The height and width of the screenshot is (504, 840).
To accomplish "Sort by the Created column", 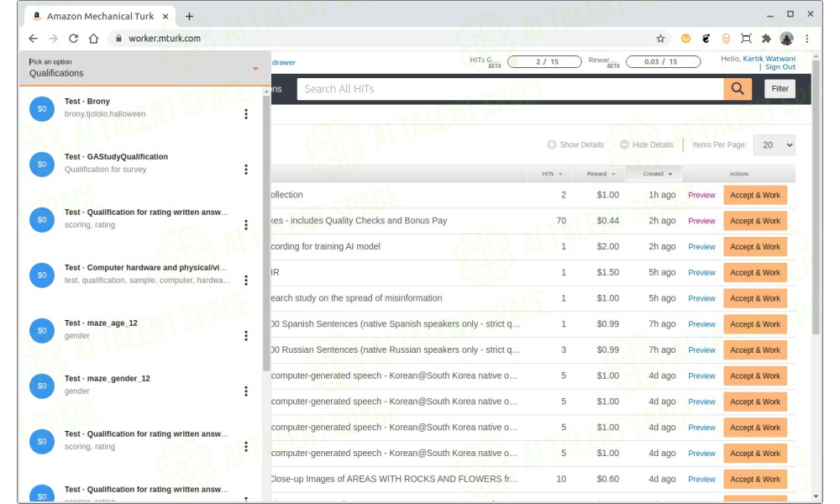I will [x=658, y=174].
